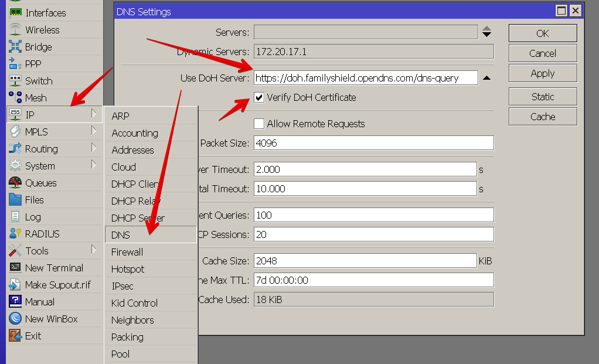Open the Interfaces icon in sidebar
Image resolution: width=599 pixels, height=364 pixels.
point(15,13)
